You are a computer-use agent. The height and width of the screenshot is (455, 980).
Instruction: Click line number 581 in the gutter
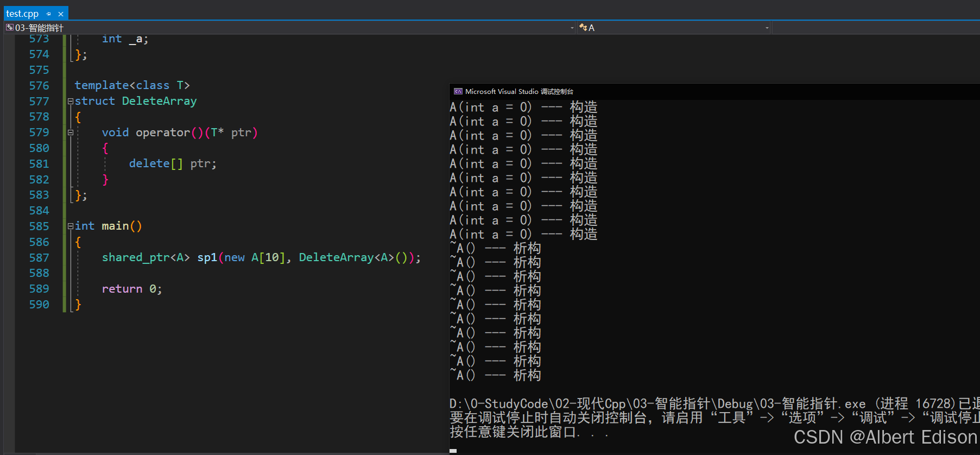click(39, 164)
